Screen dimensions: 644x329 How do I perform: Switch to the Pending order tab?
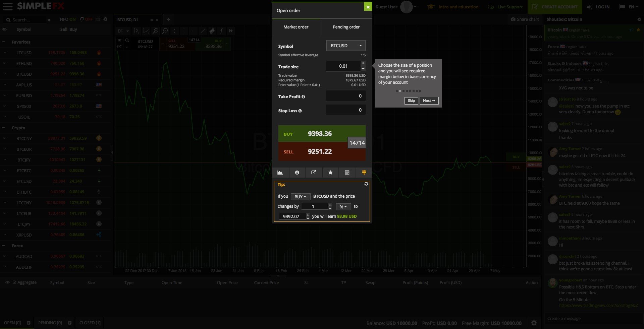point(346,27)
